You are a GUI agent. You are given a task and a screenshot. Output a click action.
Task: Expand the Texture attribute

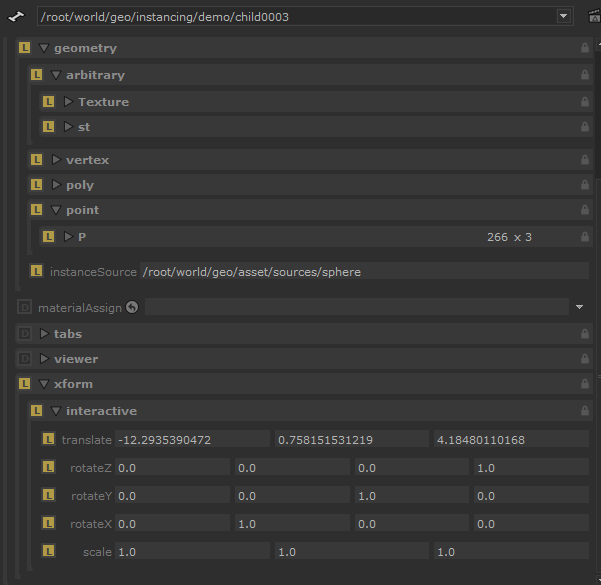[69, 102]
